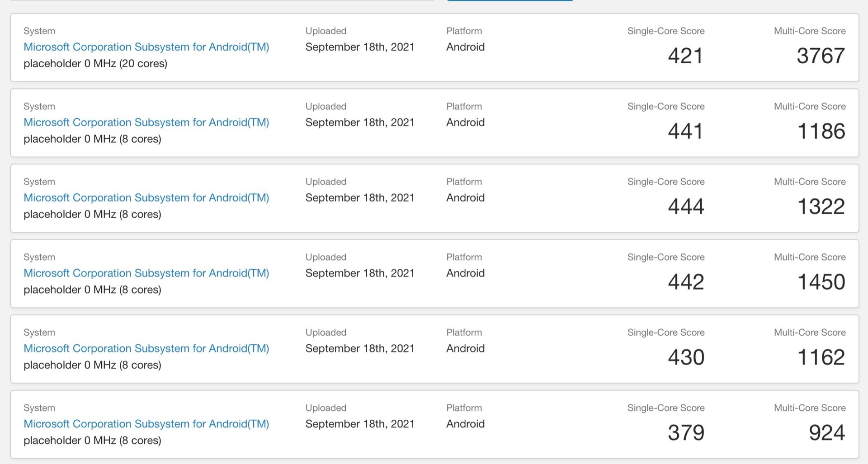Image resolution: width=868 pixels, height=464 pixels.
Task: Click the single-core score 421
Action: tap(685, 56)
